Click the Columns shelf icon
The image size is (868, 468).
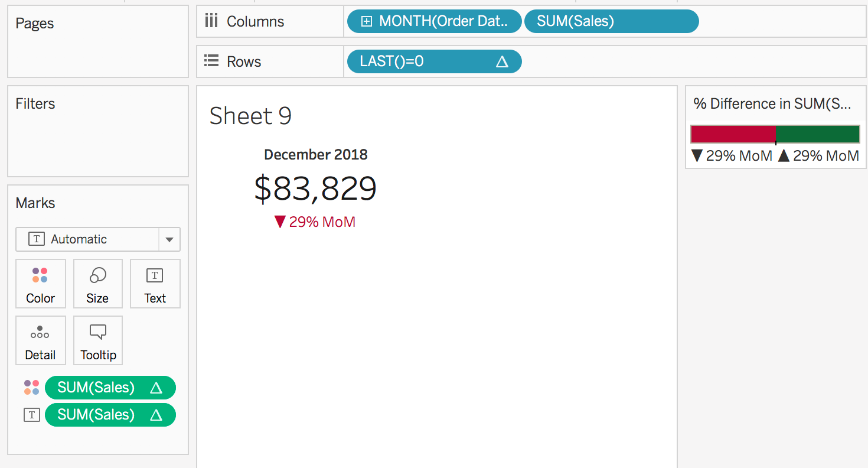point(211,21)
